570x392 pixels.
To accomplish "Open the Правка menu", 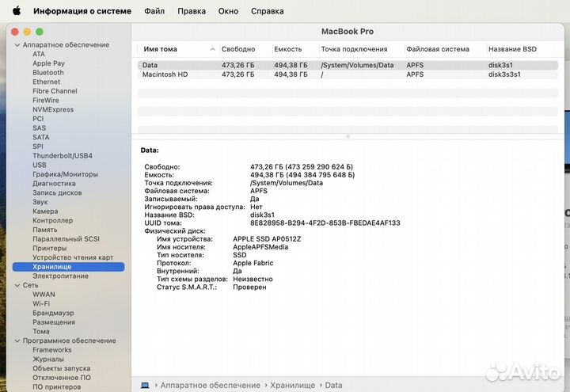I will click(x=192, y=11).
